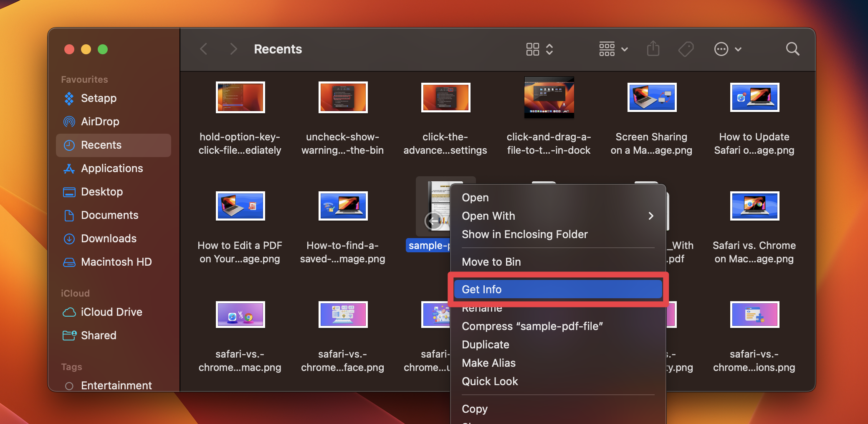The width and height of the screenshot is (868, 424).
Task: Expand the grid view options chevron
Action: point(550,49)
